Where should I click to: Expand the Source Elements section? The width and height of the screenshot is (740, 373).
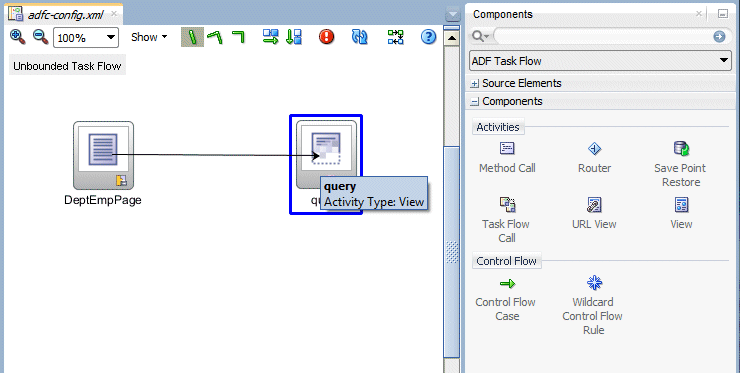tap(475, 84)
